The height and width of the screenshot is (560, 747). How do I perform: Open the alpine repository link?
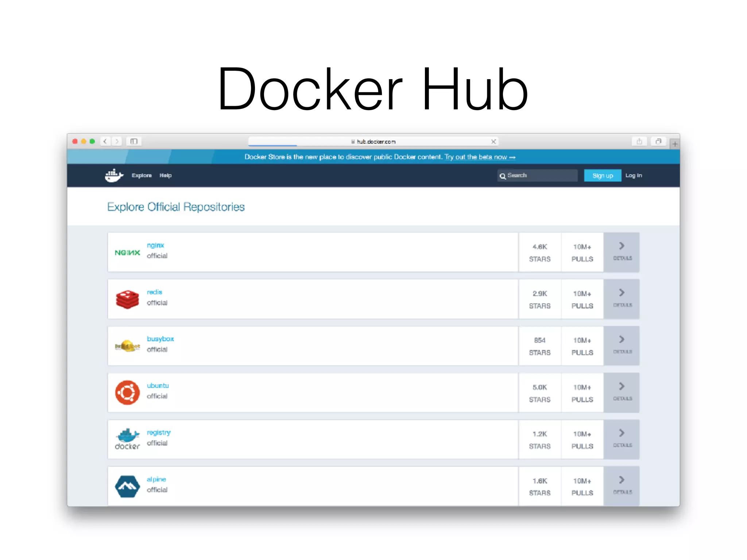point(156,479)
